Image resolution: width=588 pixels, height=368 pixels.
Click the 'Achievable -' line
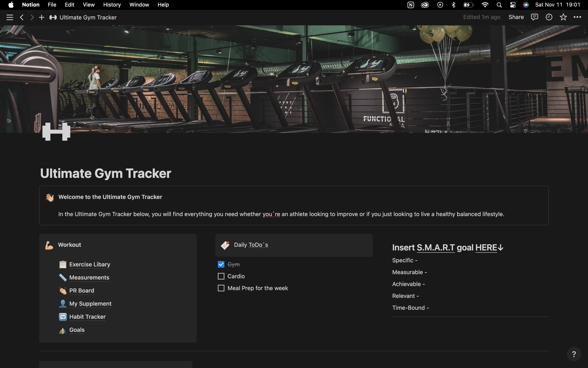pyautogui.click(x=409, y=284)
